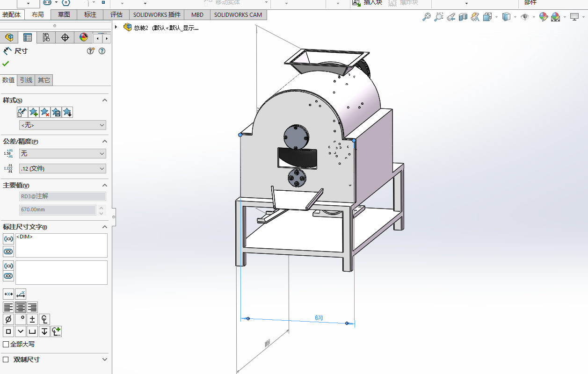Click Zoom to Fit icon
The image size is (588, 374).
tap(426, 17)
